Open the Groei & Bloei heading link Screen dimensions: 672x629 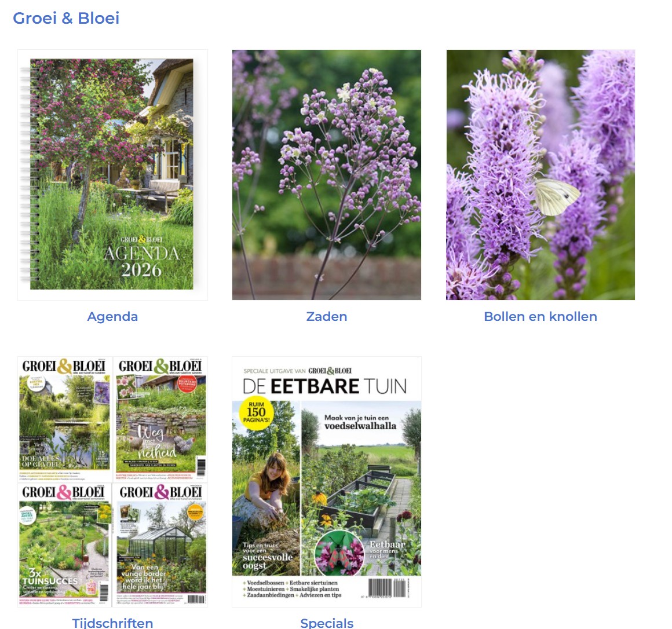point(66,18)
